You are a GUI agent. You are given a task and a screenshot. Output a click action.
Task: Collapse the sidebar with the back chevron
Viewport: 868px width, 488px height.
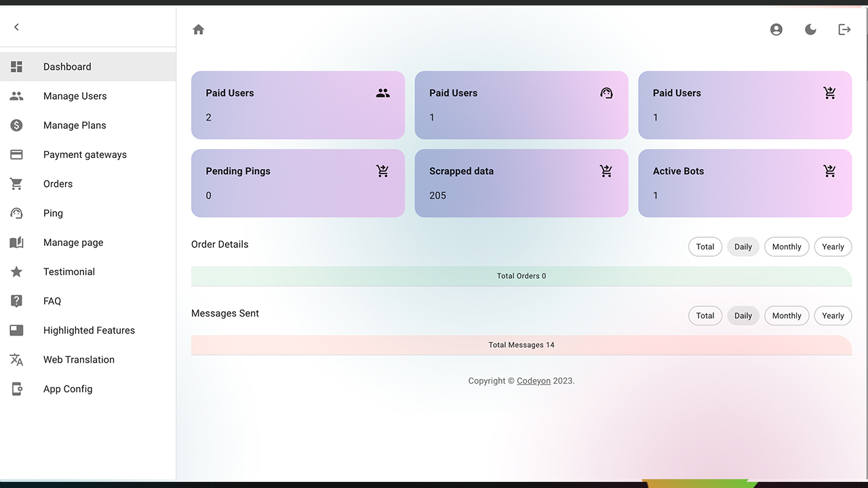click(x=16, y=26)
